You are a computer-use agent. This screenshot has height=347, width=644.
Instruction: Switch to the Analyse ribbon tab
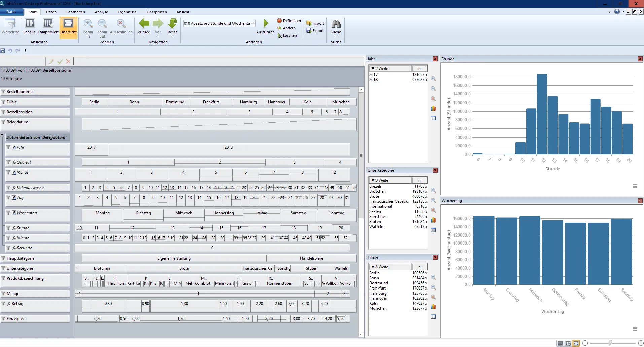[101, 12]
